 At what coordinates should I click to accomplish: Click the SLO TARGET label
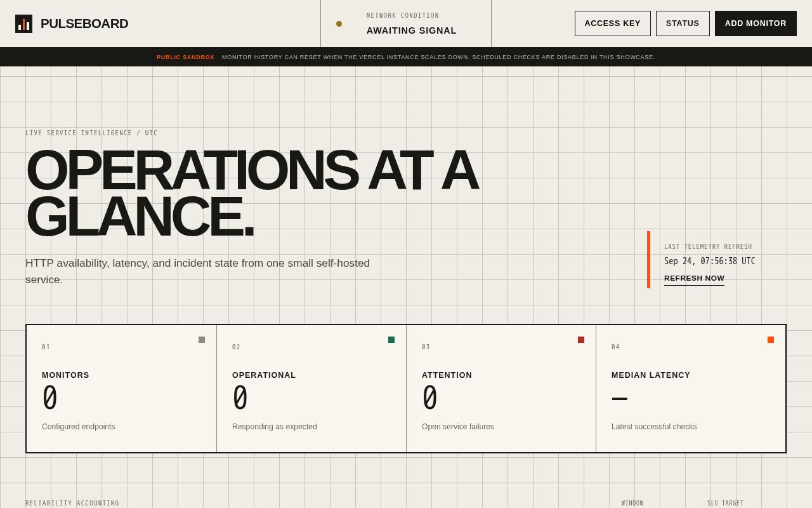point(726,504)
